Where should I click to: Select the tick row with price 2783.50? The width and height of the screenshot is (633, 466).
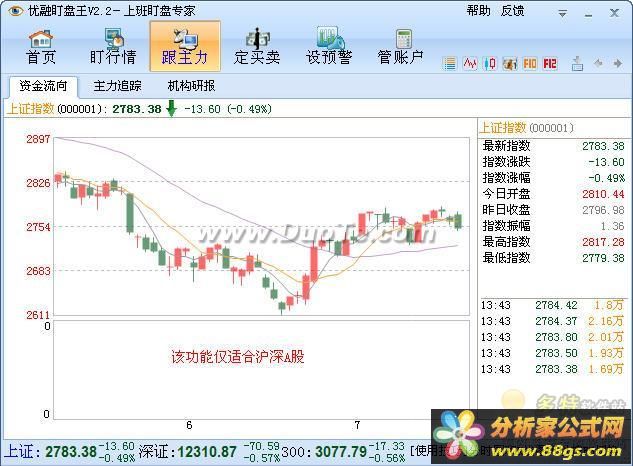click(x=552, y=353)
